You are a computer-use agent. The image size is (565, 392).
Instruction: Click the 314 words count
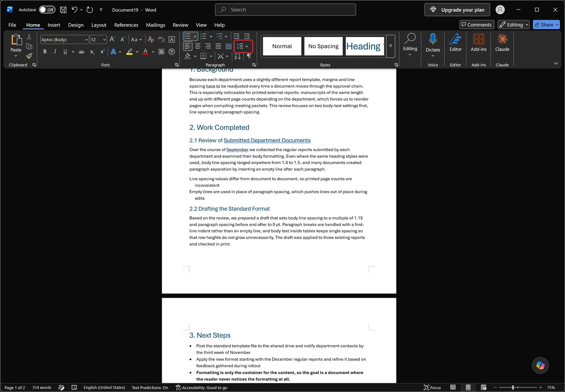(42, 387)
